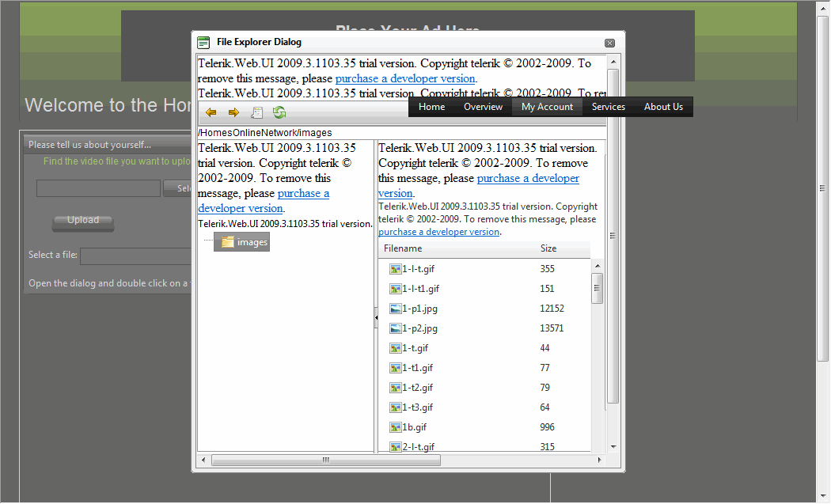Open the Overview menu item

(483, 107)
